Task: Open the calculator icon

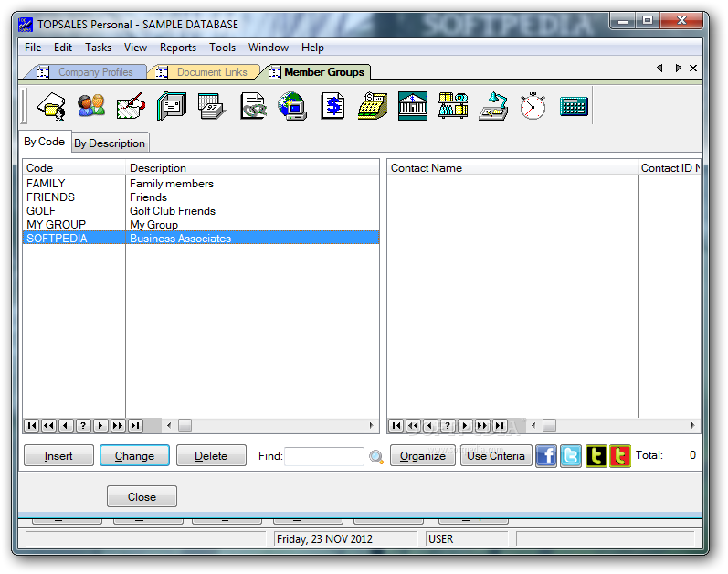Action: coord(574,106)
